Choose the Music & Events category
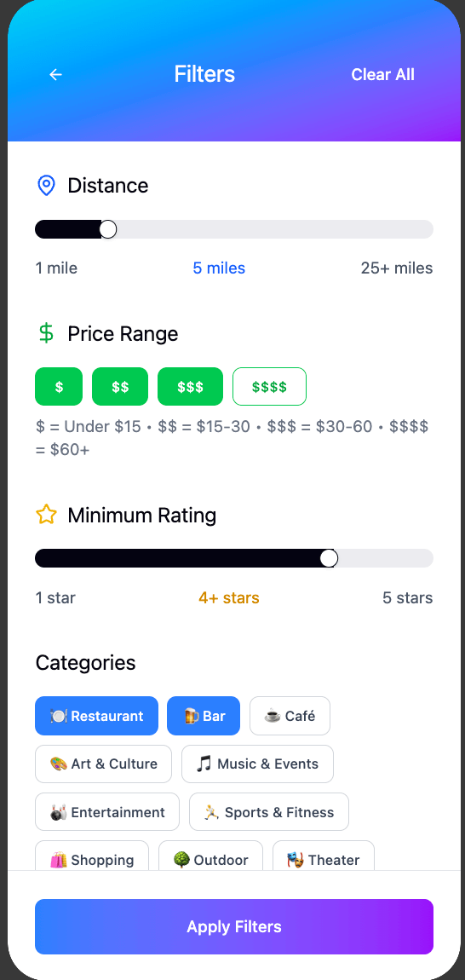465x980 pixels. [257, 764]
